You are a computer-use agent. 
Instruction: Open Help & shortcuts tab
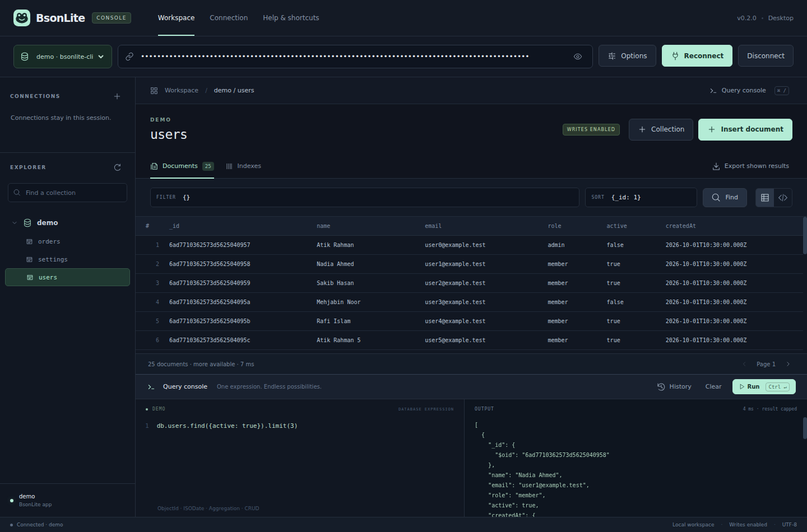291,18
